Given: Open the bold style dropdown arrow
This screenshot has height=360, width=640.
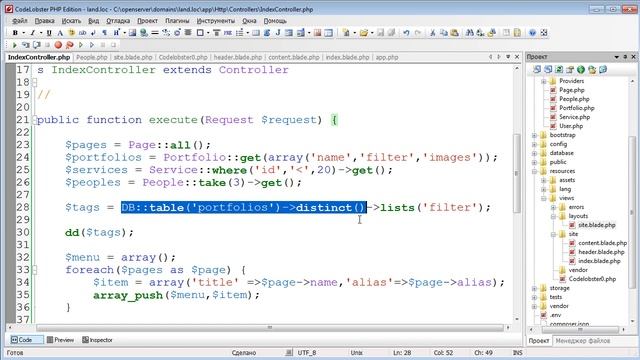Looking at the screenshot, I should click(x=23, y=33).
